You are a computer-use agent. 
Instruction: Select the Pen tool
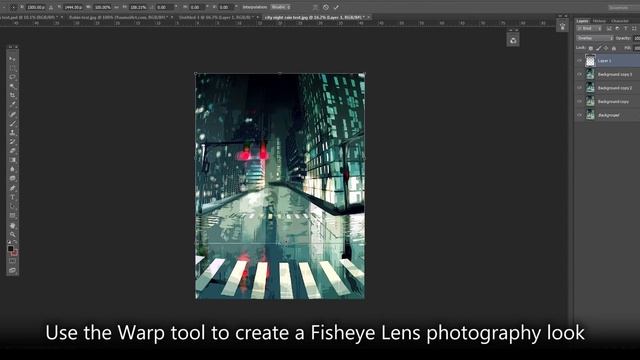pos(12,188)
